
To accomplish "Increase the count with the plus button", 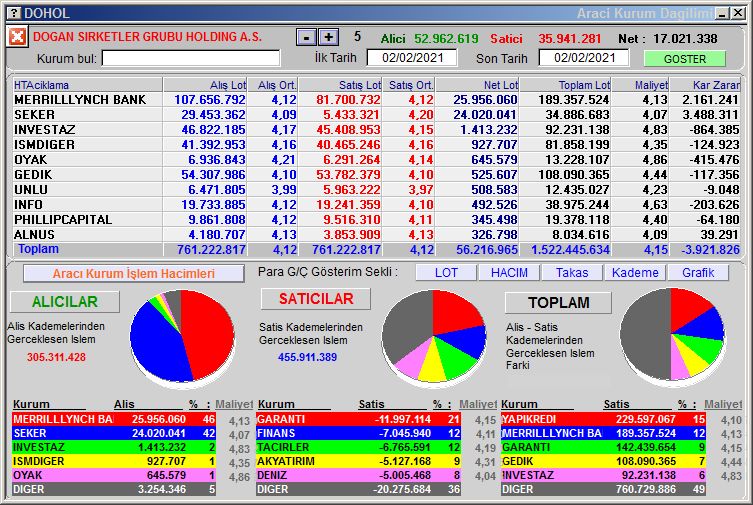I will 328,37.
